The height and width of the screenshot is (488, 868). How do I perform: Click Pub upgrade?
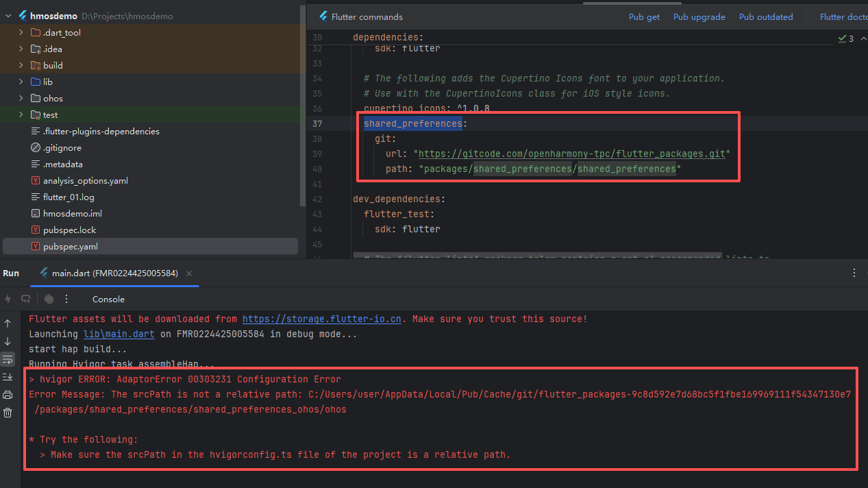pos(699,16)
